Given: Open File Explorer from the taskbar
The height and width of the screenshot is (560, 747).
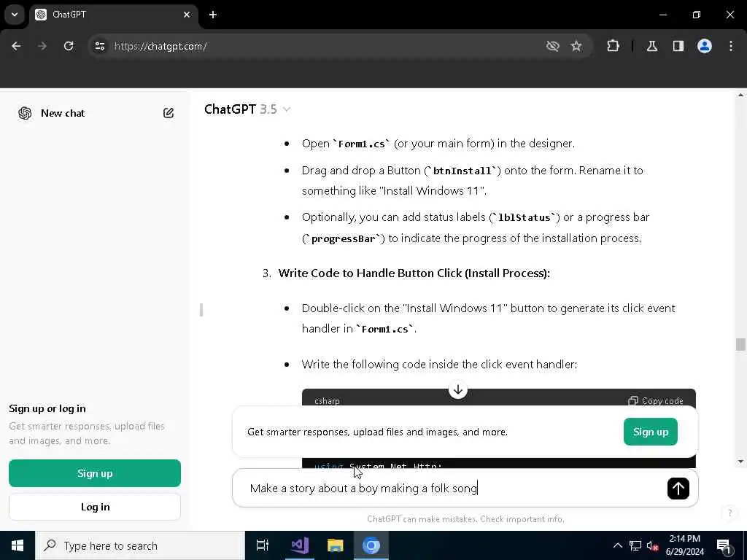Looking at the screenshot, I should tap(336, 545).
